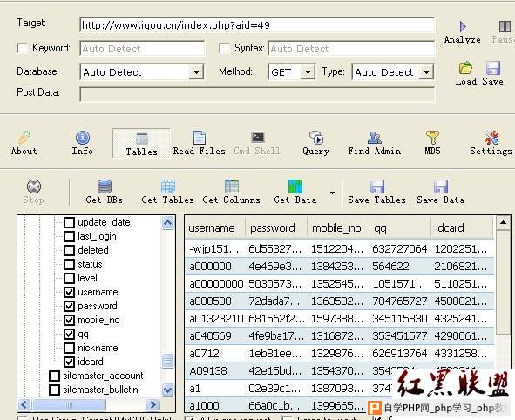The image size is (515, 420).
Task: Click tree scrollbar up arrow
Action: coord(168,223)
